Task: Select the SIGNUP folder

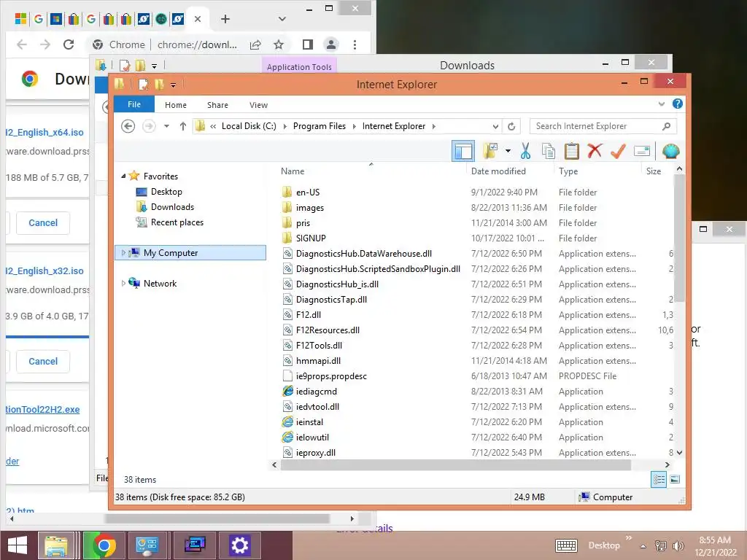Action: point(311,238)
